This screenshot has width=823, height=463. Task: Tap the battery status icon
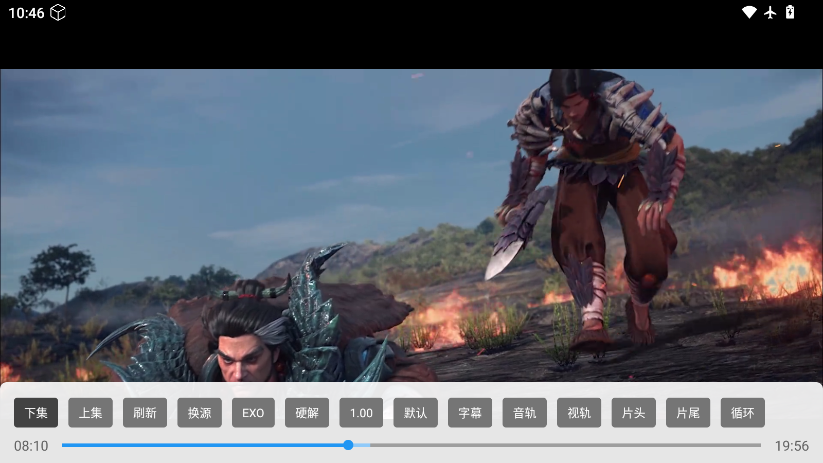pyautogui.click(x=790, y=13)
